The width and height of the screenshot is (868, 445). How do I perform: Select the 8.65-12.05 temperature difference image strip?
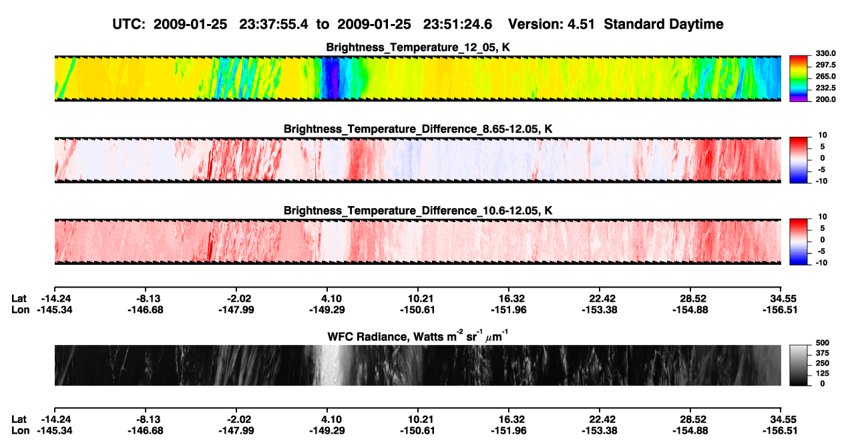417,159
